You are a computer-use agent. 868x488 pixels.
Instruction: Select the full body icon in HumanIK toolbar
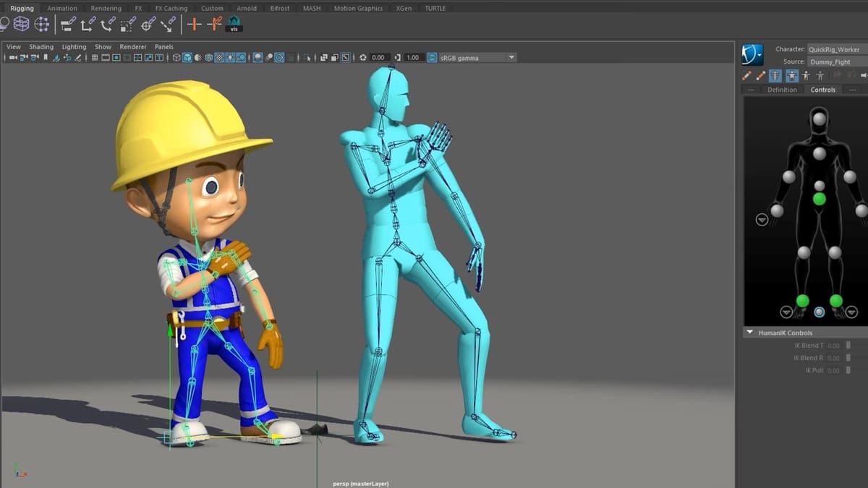coord(792,75)
